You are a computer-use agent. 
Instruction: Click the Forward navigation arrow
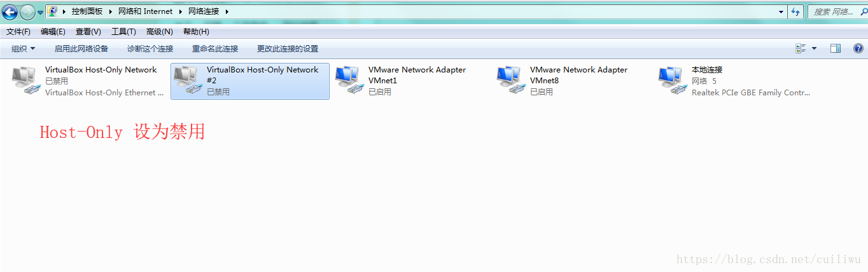27,11
